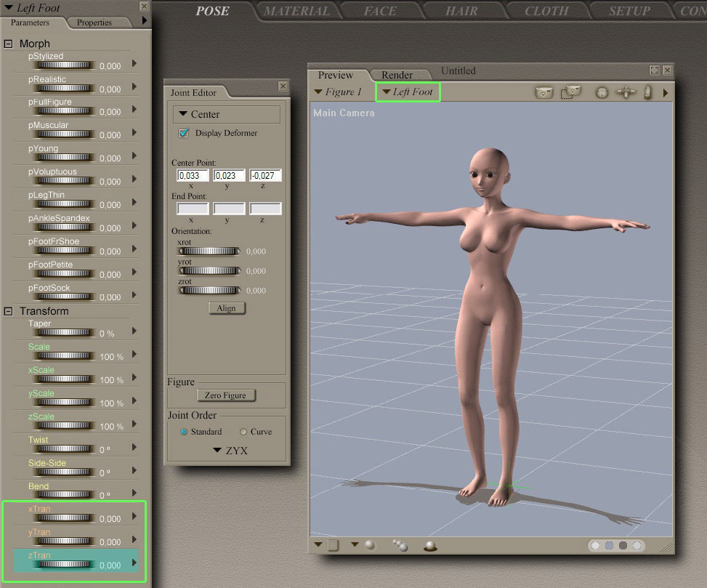Viewport: 707px width, 588px height.
Task: Open the Left Foot actor dropdown
Action: [408, 92]
